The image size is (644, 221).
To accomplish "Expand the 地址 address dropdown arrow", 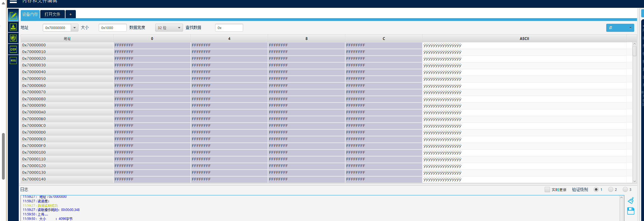I will pos(74,28).
